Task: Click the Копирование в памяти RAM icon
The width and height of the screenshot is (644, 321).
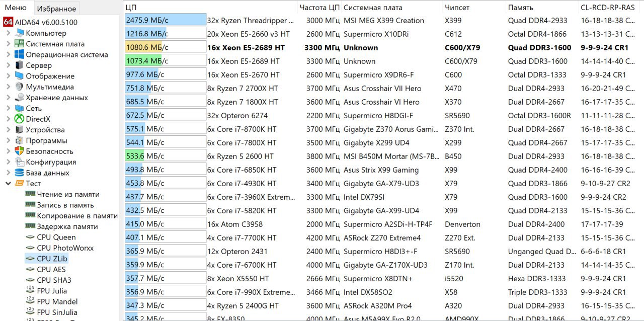Action: click(30, 215)
